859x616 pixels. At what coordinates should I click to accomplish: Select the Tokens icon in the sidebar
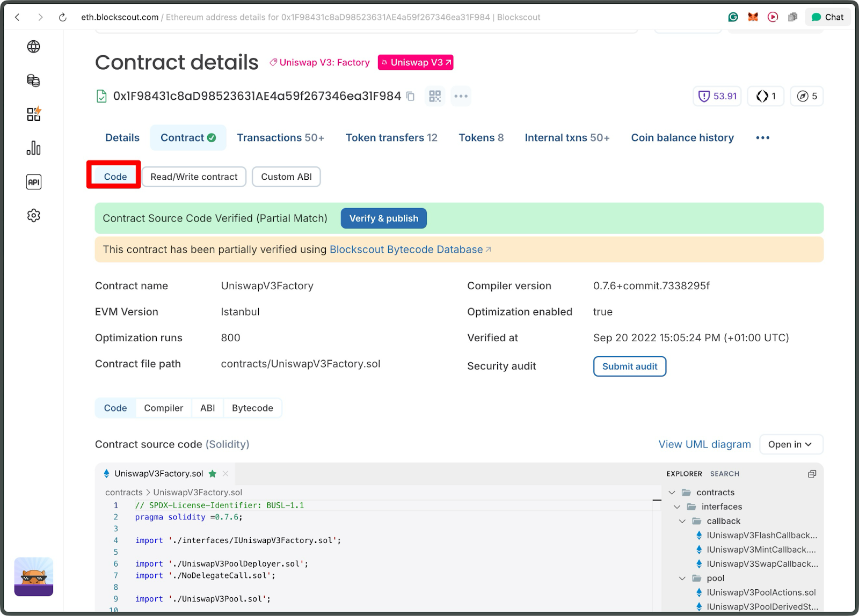[x=34, y=80]
